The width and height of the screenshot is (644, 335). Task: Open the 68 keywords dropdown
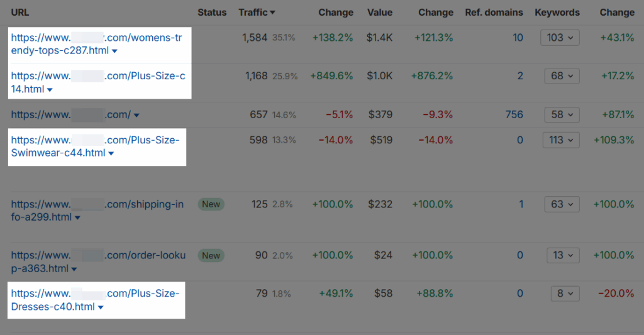(560, 76)
